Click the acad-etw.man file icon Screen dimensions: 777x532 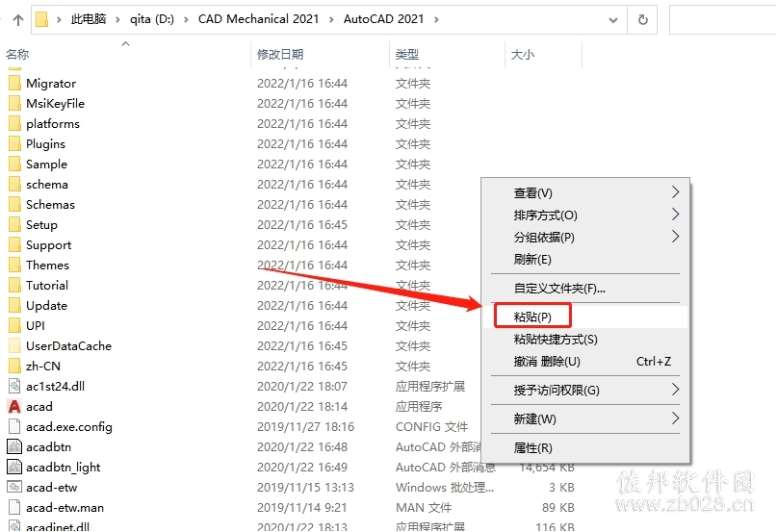14,508
